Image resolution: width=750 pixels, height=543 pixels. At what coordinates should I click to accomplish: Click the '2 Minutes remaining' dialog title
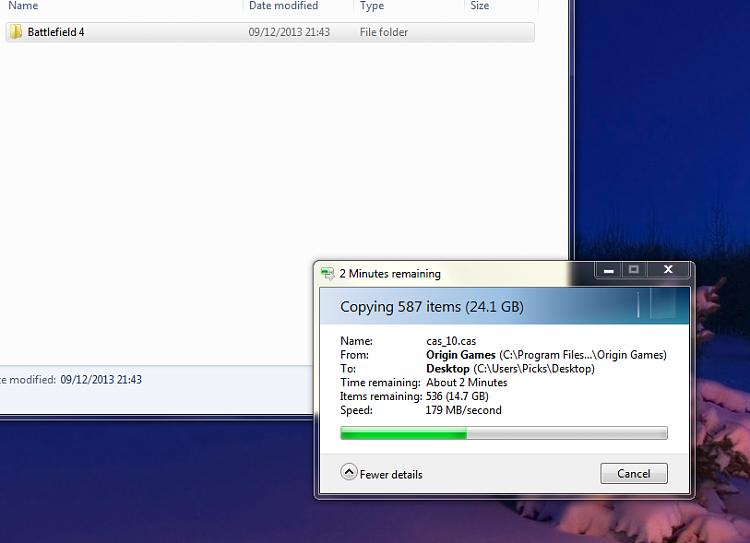coord(390,274)
